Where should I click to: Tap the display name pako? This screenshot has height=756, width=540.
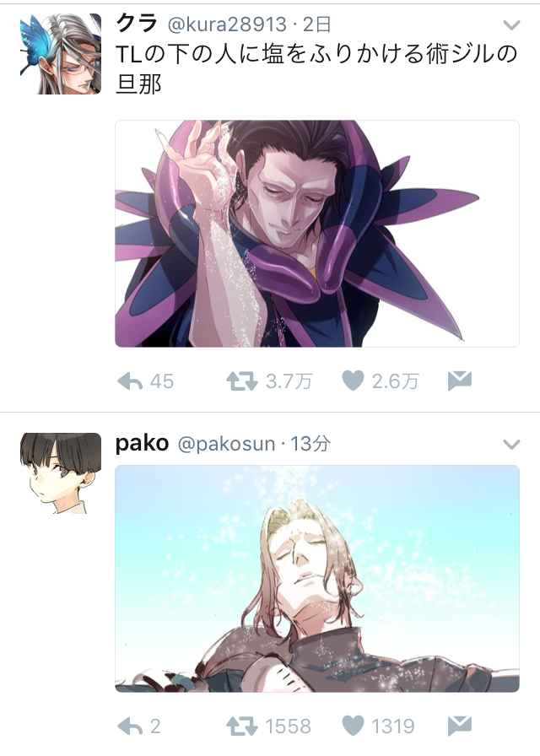(143, 444)
